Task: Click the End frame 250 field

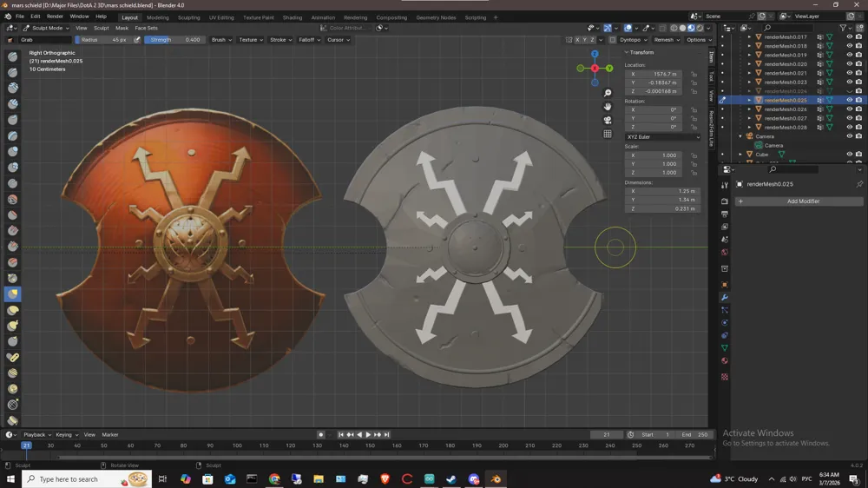Action: coord(695,435)
